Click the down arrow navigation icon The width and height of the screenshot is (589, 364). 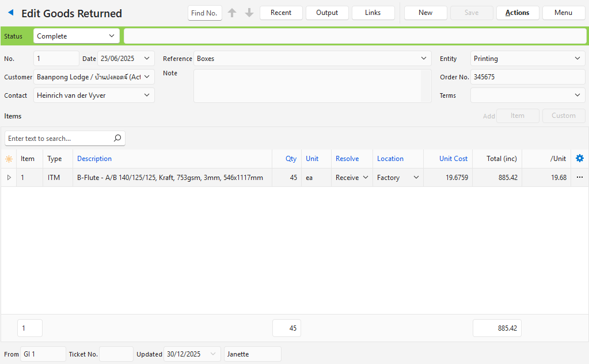tap(249, 13)
